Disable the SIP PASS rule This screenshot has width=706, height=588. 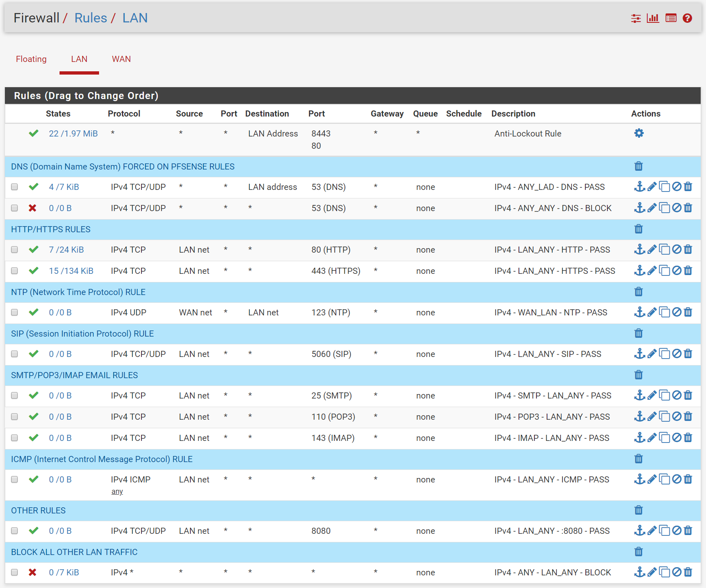point(677,354)
